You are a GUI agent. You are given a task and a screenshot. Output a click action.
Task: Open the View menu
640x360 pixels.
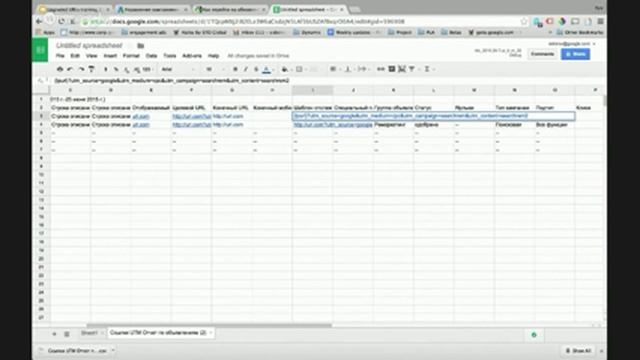tap(91, 56)
